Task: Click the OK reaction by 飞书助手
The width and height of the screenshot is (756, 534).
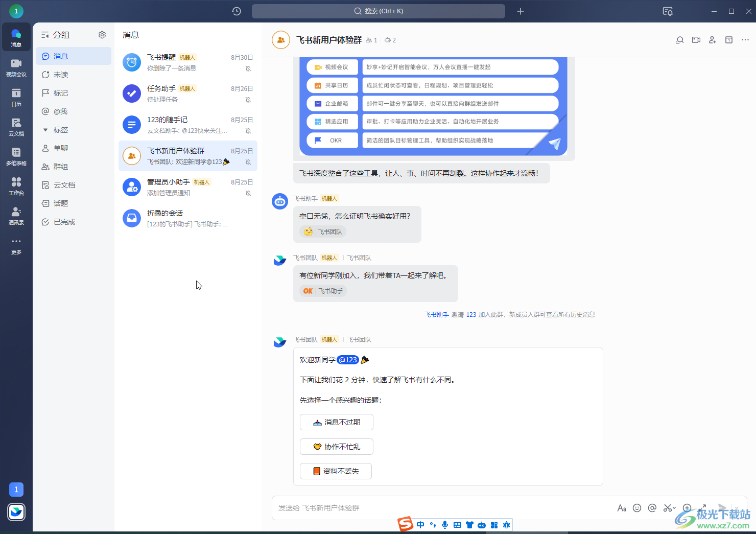Action: click(323, 291)
